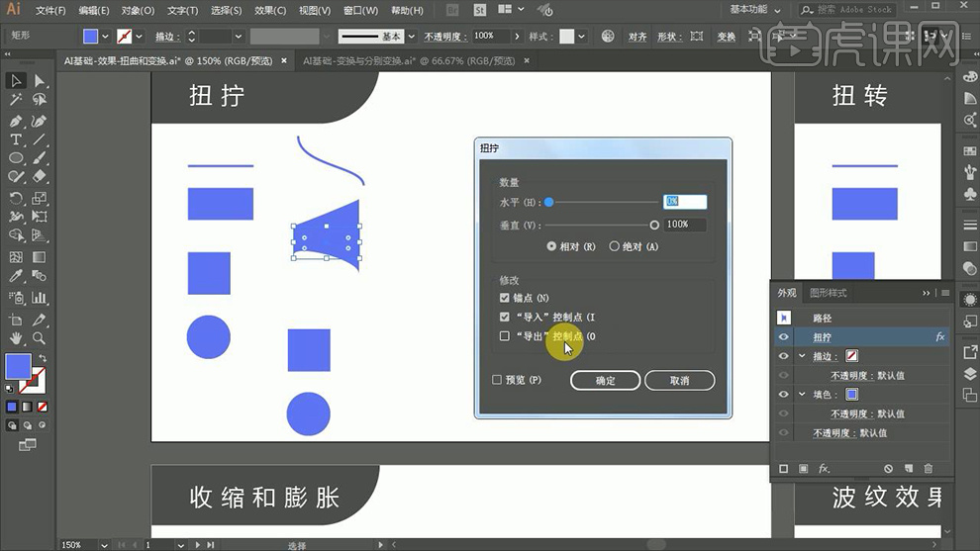Screen dimensions: 980x551
Task: Click the trash icon in Appearance panel
Action: 928,468
